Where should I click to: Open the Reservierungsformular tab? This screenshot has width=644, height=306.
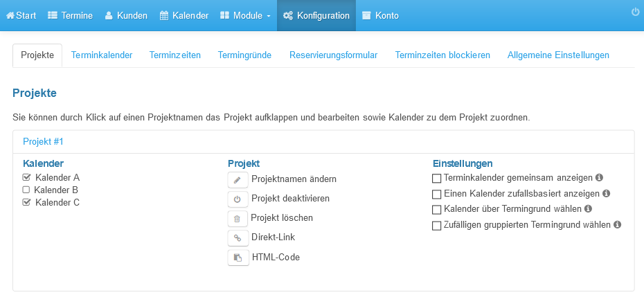coord(333,55)
